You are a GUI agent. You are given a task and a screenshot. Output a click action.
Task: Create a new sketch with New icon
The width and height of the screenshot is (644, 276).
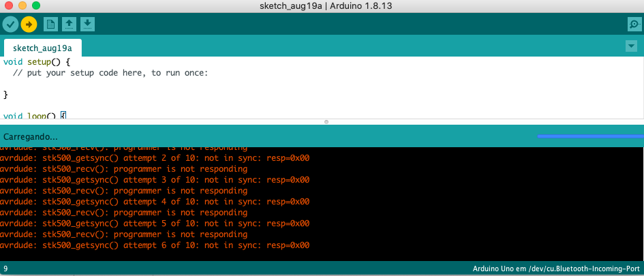50,25
